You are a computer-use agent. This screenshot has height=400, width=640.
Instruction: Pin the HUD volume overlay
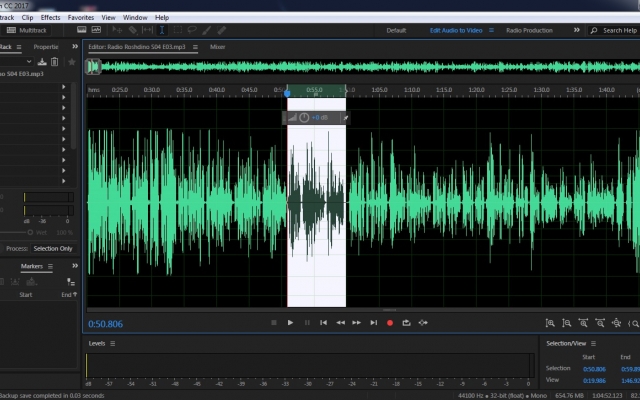pyautogui.click(x=345, y=118)
